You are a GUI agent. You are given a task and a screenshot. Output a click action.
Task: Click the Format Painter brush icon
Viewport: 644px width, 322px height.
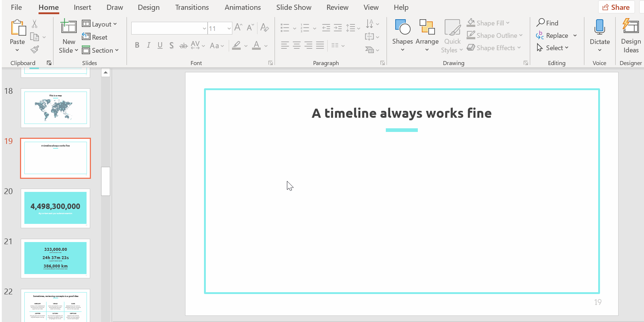coord(35,49)
